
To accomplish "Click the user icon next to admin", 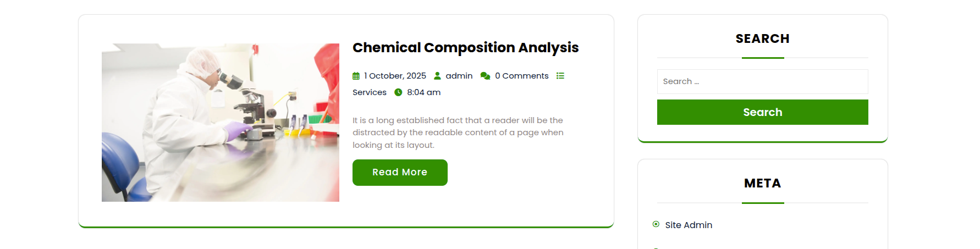I will tap(437, 76).
